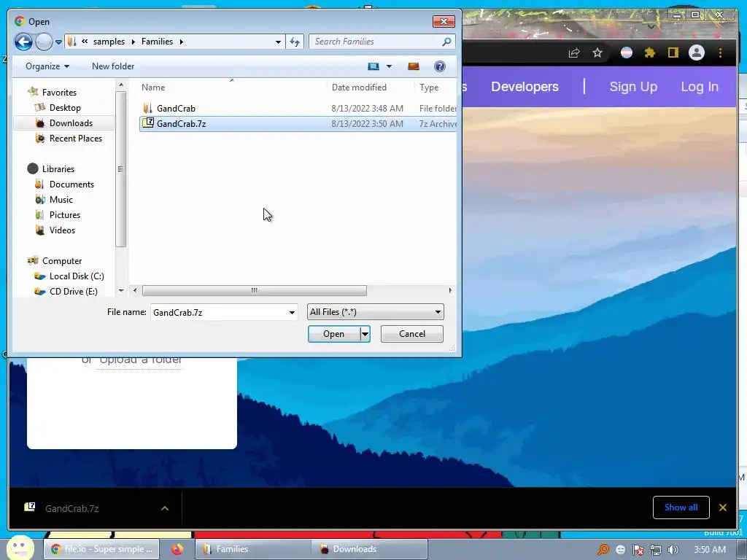This screenshot has width=747, height=560.
Task: Close the Open dialog with X
Action: pos(444,21)
